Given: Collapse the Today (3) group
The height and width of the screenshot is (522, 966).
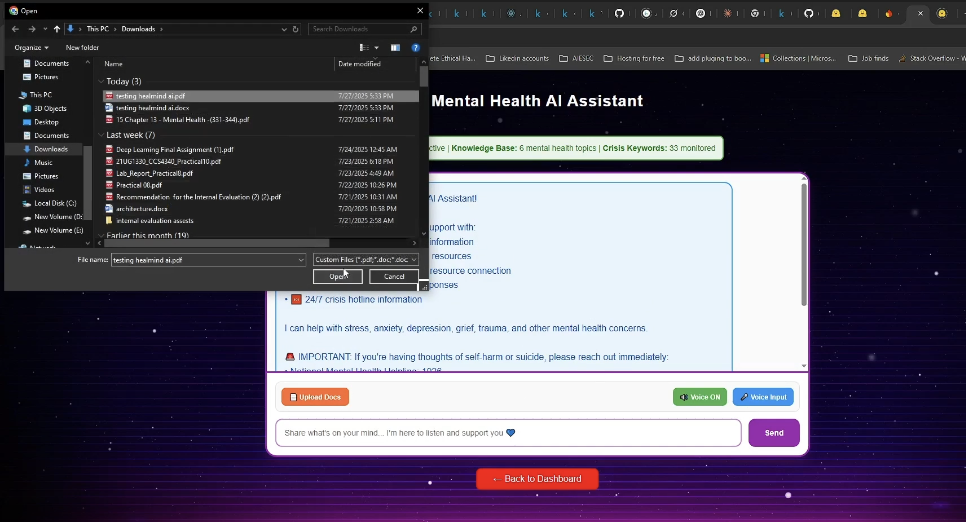Looking at the screenshot, I should (101, 82).
